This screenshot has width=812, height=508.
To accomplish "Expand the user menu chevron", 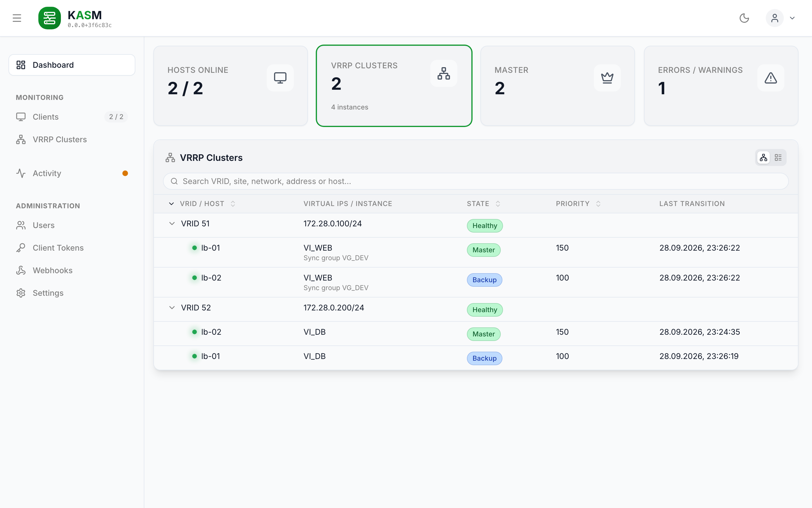I will coord(792,18).
